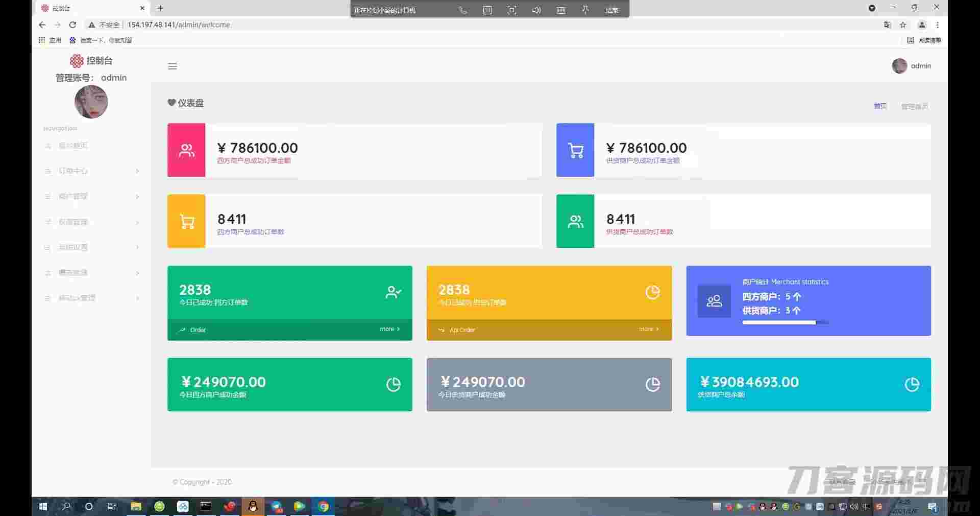Click the phone icon in the remote control bar

point(463,10)
